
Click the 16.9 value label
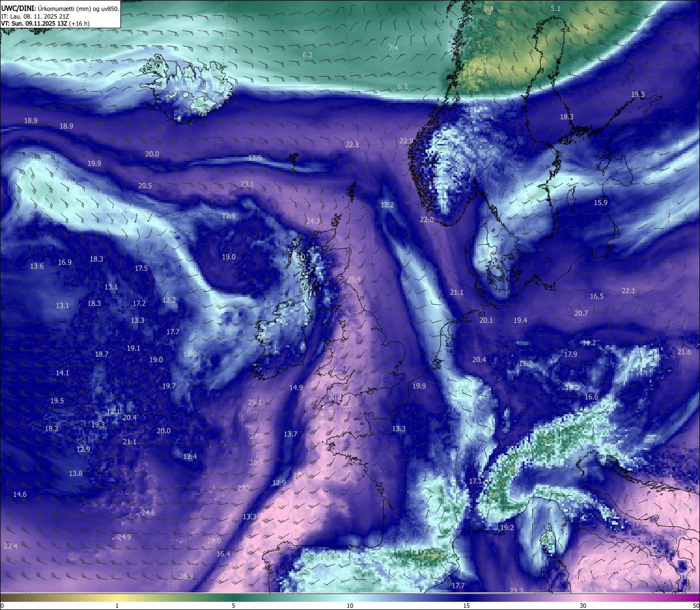pos(65,263)
